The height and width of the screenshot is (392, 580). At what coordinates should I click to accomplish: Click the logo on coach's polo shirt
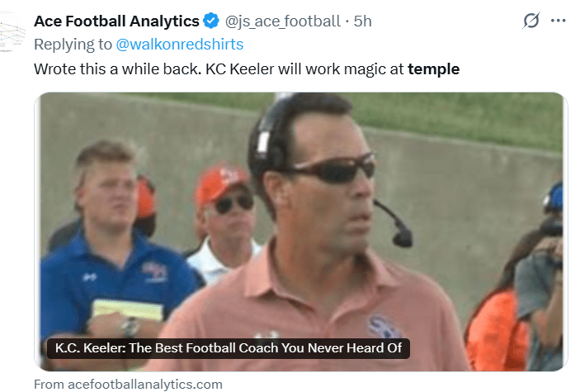385,326
